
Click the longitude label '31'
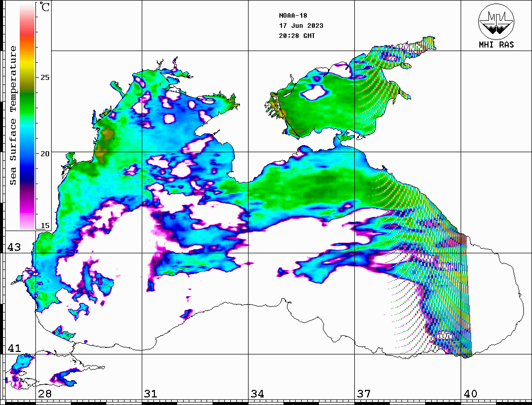(x=151, y=393)
